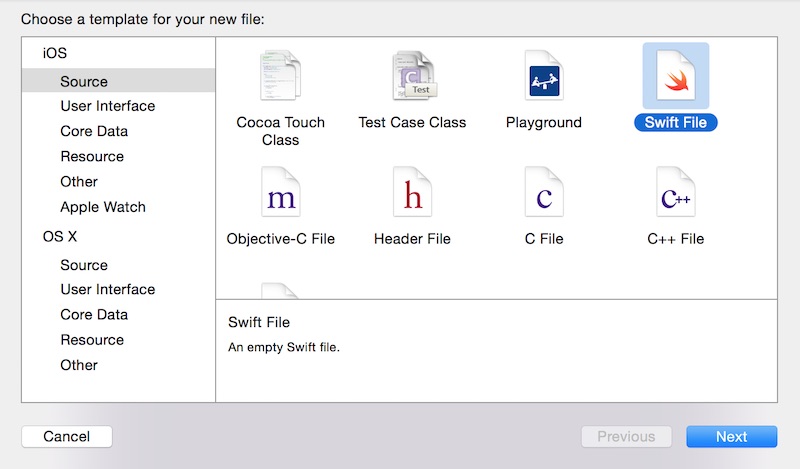Click the partially visible template in third row

pos(280,290)
